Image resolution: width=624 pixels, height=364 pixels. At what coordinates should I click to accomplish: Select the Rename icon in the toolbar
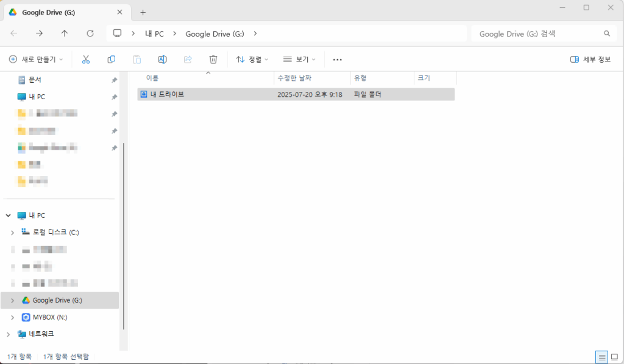click(162, 59)
